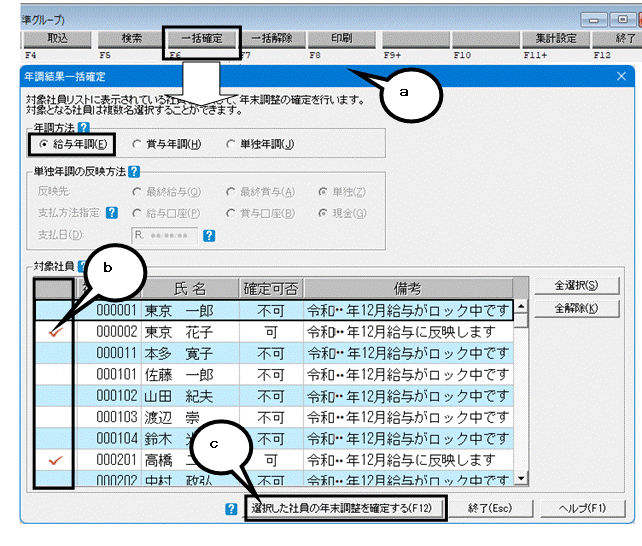Click help icon beside 支払方法指定
The image size is (642, 546).
pos(112,213)
